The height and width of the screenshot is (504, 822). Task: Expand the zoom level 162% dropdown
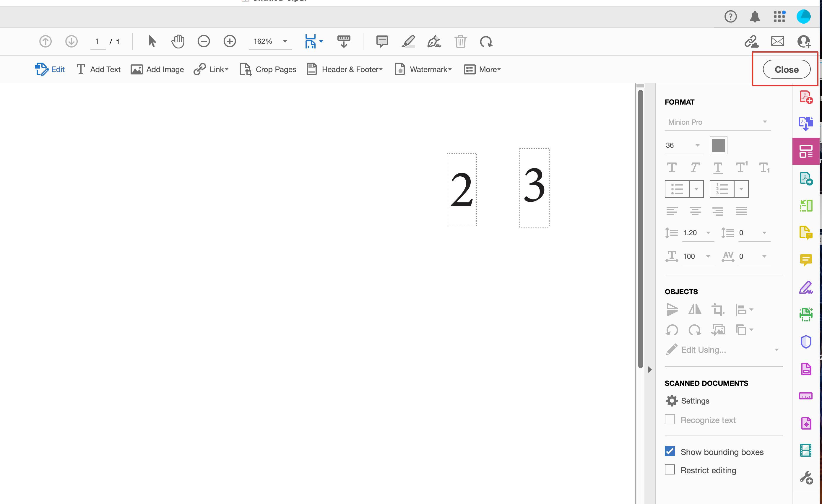tap(285, 41)
